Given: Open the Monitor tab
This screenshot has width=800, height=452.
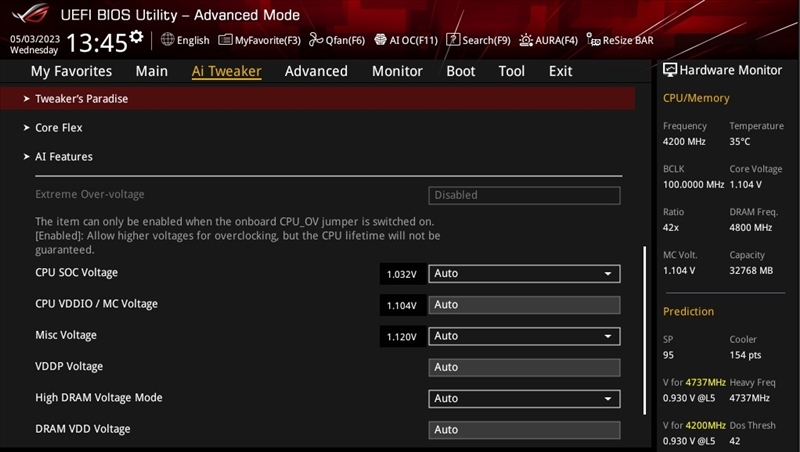Looking at the screenshot, I should (x=397, y=71).
